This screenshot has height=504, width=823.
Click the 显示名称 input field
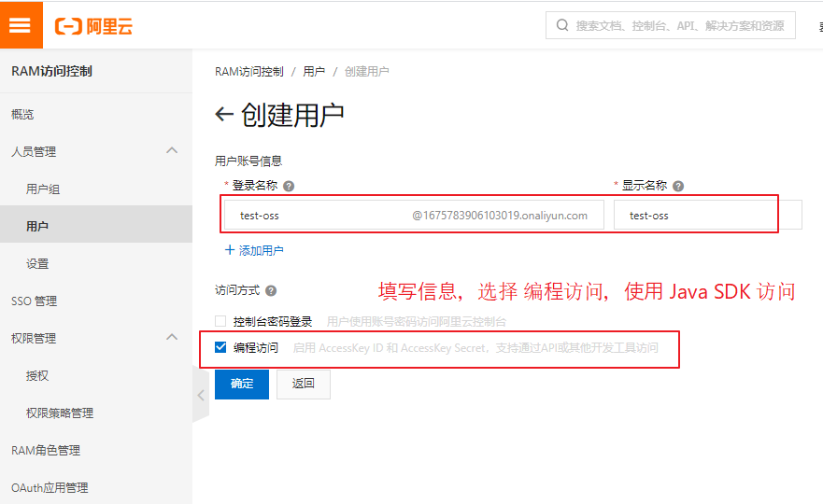708,215
